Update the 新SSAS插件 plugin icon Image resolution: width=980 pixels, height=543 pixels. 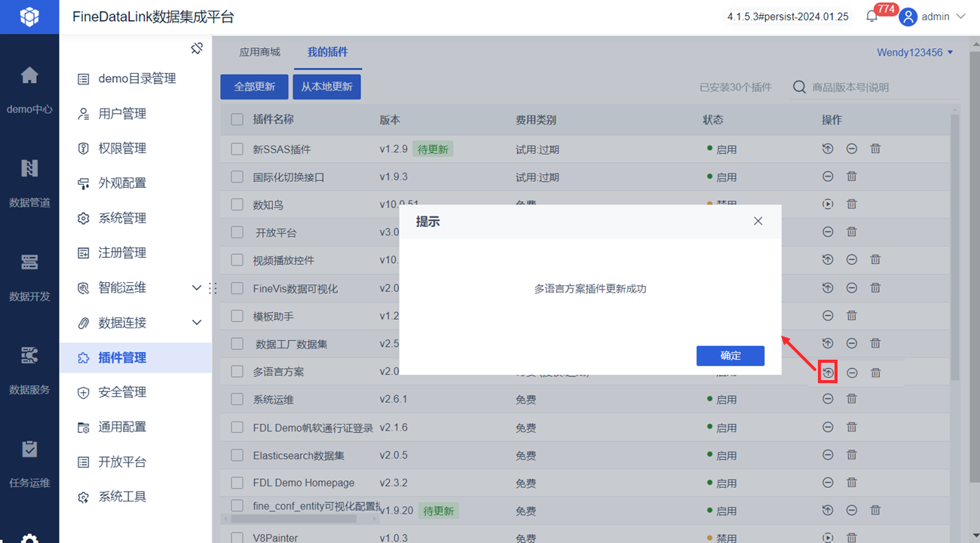tap(828, 149)
